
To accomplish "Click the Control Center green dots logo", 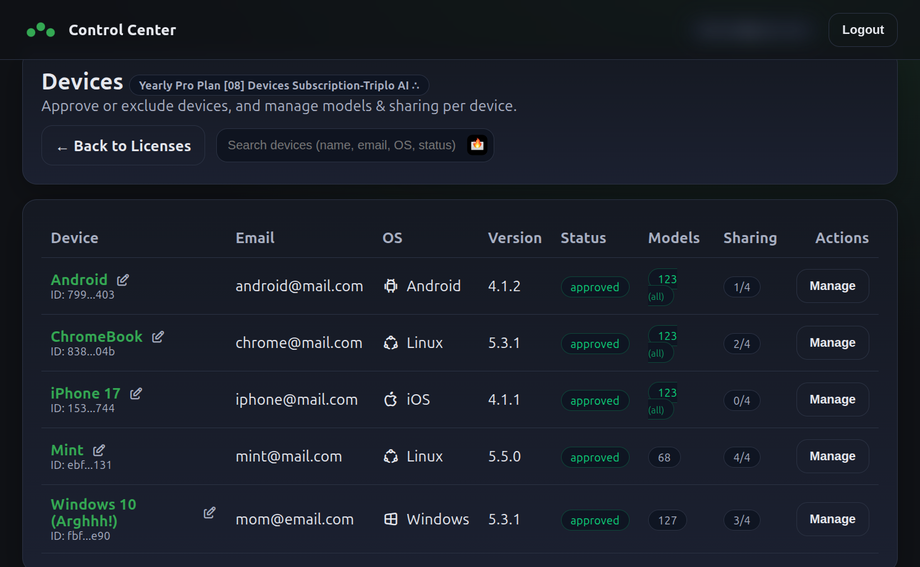I will pos(41,30).
